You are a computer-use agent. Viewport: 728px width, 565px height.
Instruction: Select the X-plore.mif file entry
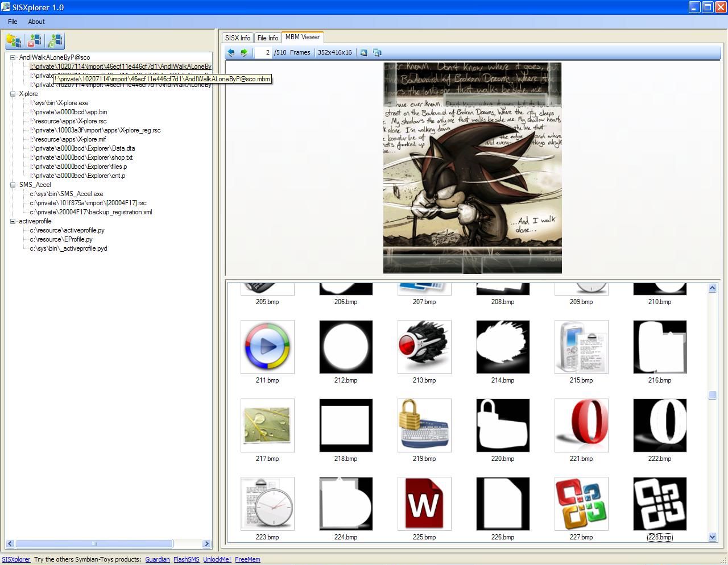pos(68,139)
